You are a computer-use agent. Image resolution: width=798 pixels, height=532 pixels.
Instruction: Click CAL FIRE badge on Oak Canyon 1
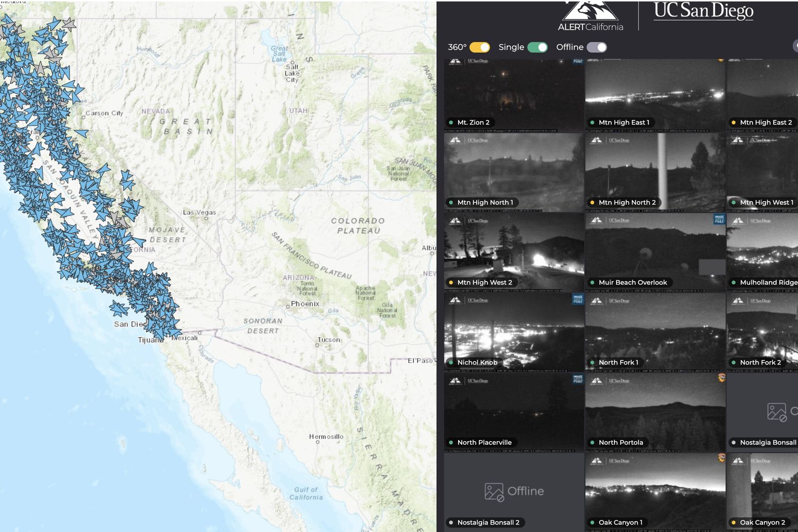[x=721, y=458]
